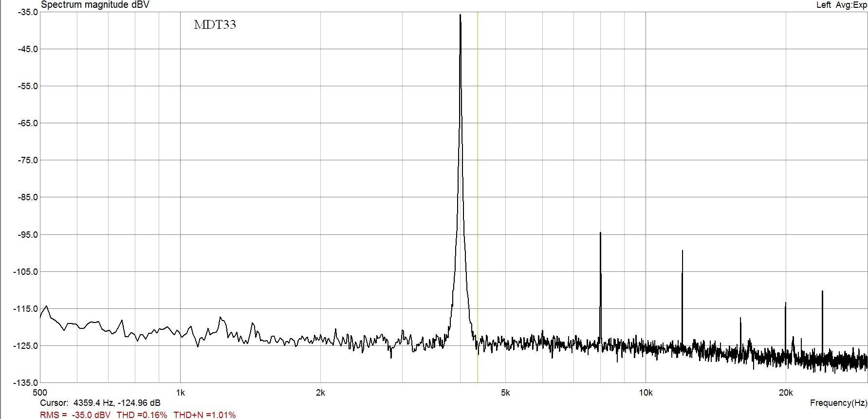Click the -85.0 Y-axis label
The width and height of the screenshot is (868, 419).
coord(27,197)
